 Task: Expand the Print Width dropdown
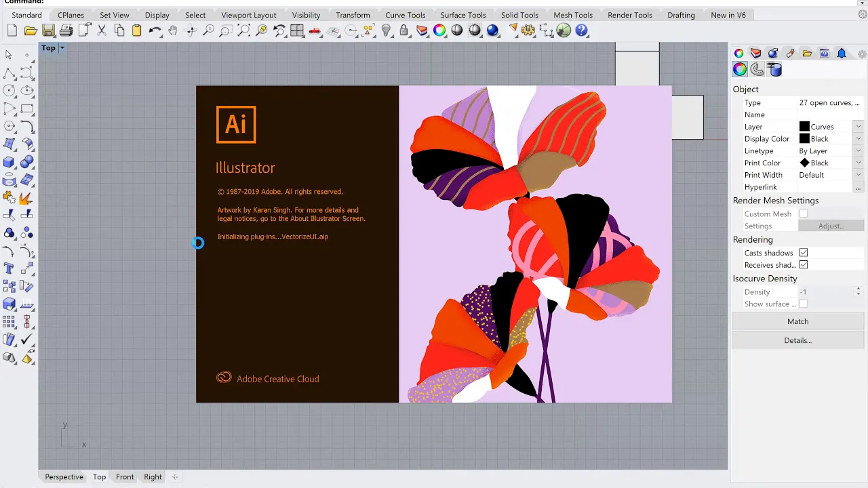[x=859, y=175]
